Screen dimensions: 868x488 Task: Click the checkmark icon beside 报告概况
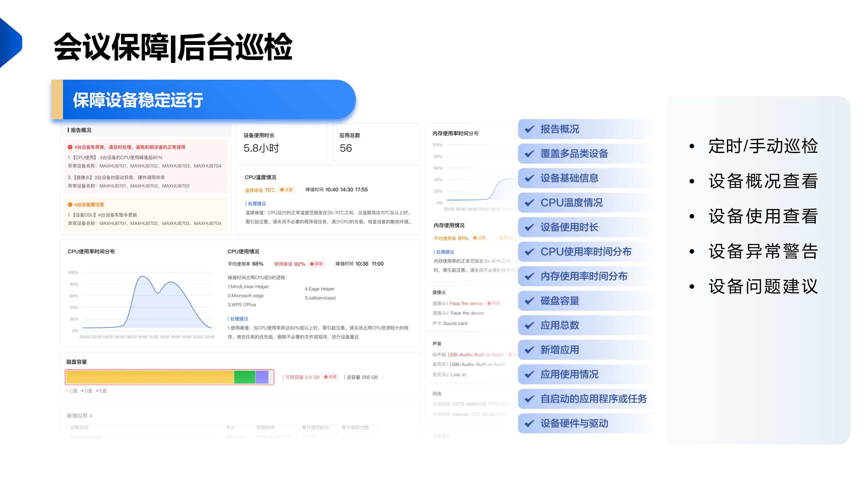pos(529,129)
